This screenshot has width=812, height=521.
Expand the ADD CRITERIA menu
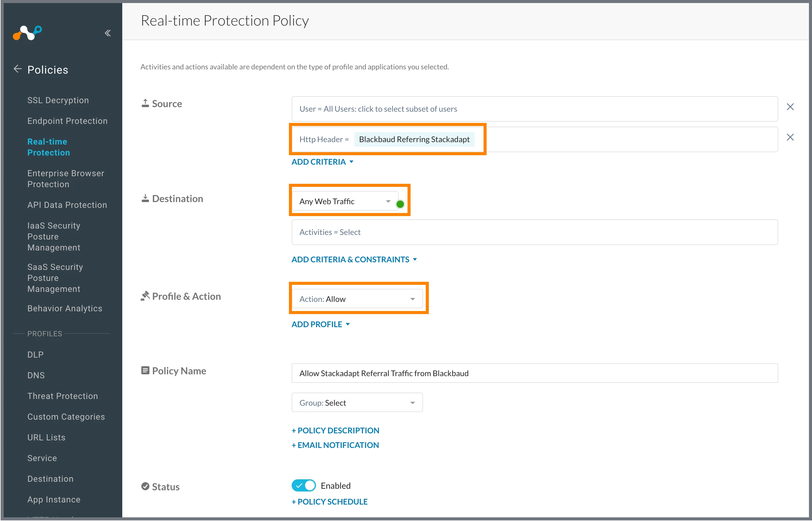pos(322,162)
